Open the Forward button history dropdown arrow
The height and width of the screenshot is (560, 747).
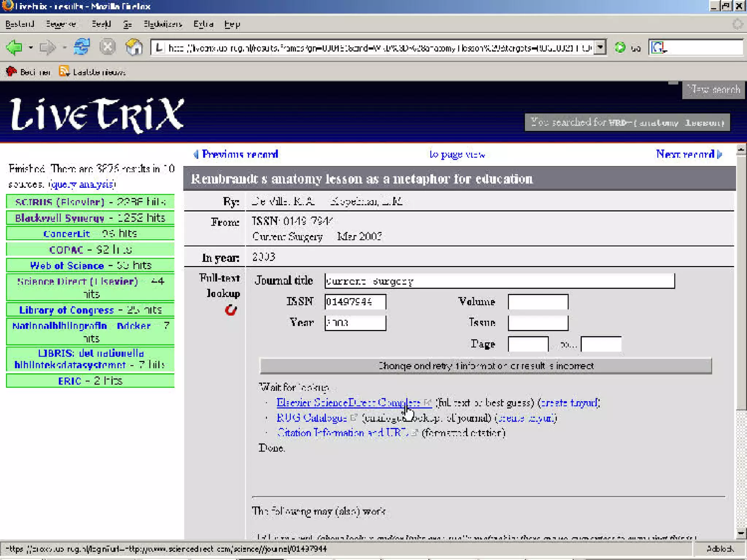click(x=64, y=47)
